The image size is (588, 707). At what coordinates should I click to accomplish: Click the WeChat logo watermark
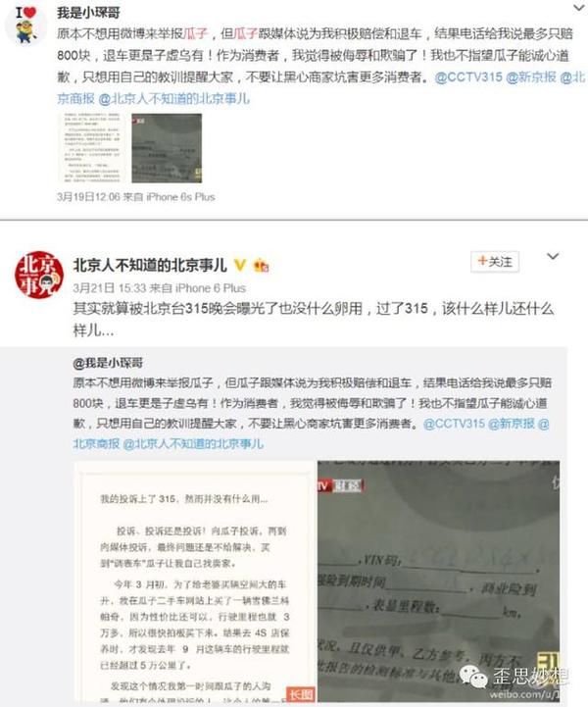[x=472, y=678]
